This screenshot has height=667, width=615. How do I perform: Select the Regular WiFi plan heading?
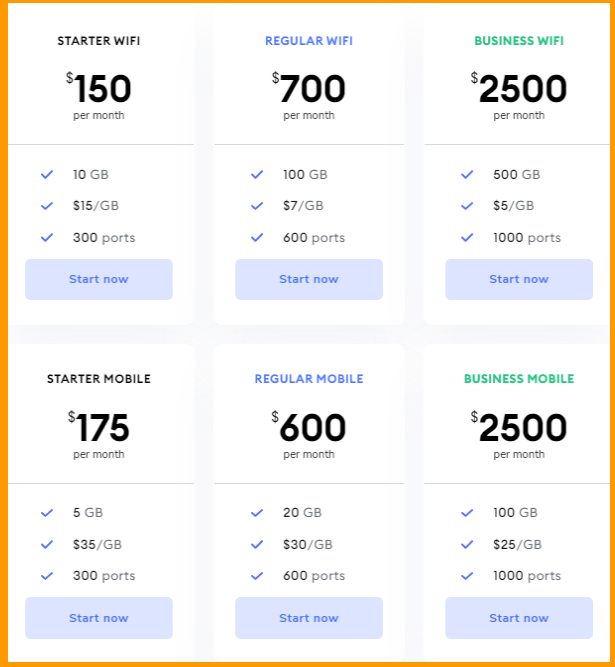click(308, 41)
